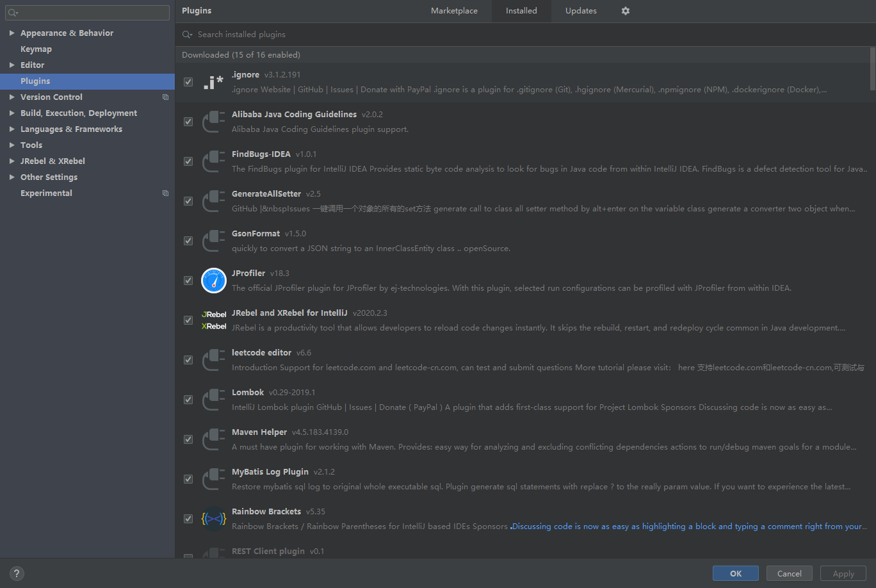This screenshot has height=588, width=876.
Task: Uncheck the FindBugs-IDEA plugin
Action: pyautogui.click(x=188, y=161)
